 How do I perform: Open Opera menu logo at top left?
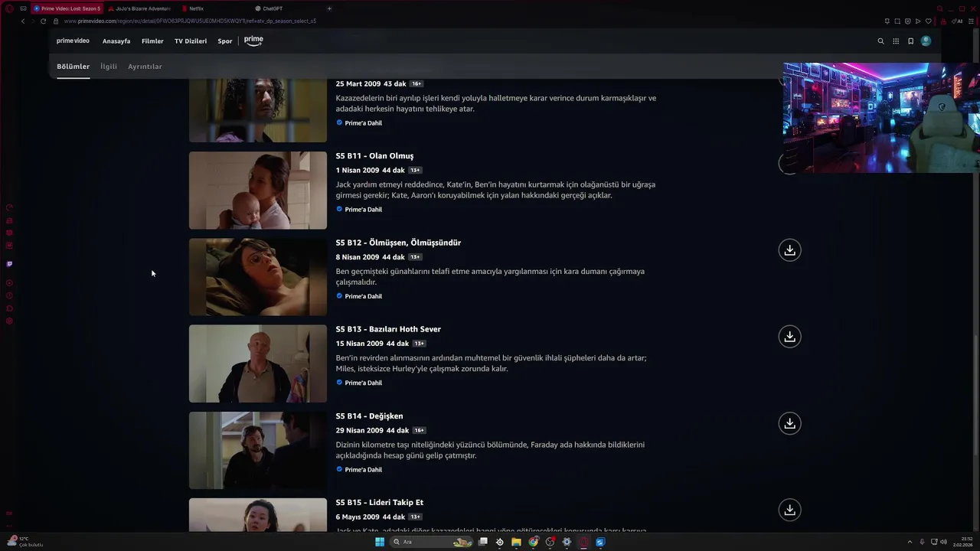click(9, 8)
